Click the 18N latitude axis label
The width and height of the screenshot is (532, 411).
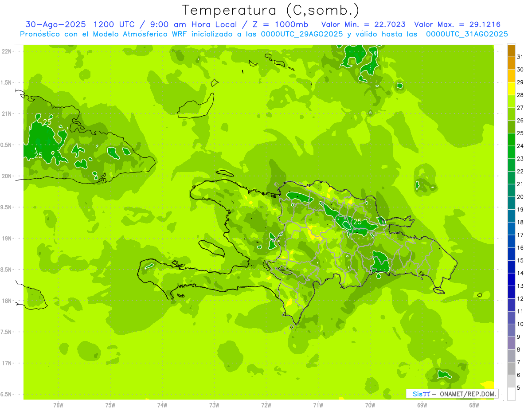pyautogui.click(x=7, y=301)
